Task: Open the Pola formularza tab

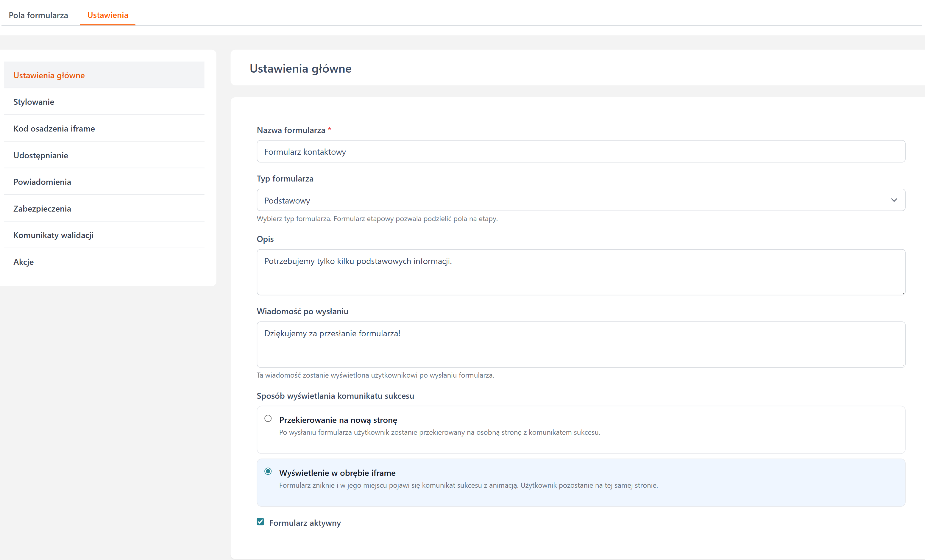Action: pos(38,15)
